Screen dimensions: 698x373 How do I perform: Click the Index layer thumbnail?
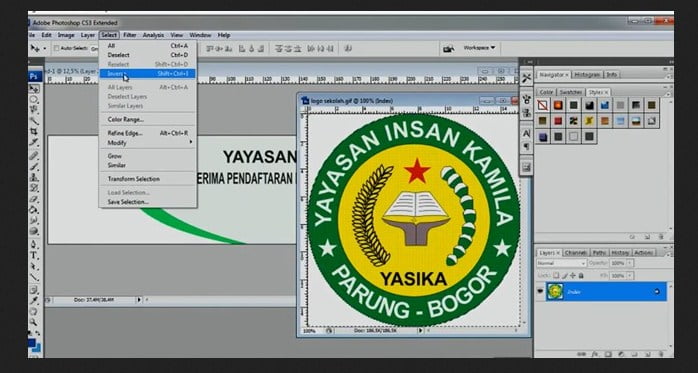[555, 292]
